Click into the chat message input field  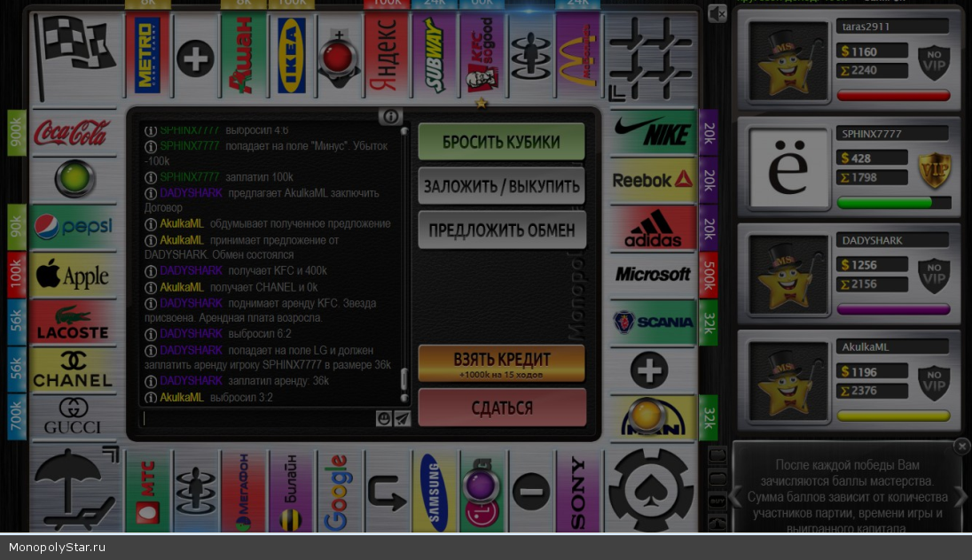258,419
